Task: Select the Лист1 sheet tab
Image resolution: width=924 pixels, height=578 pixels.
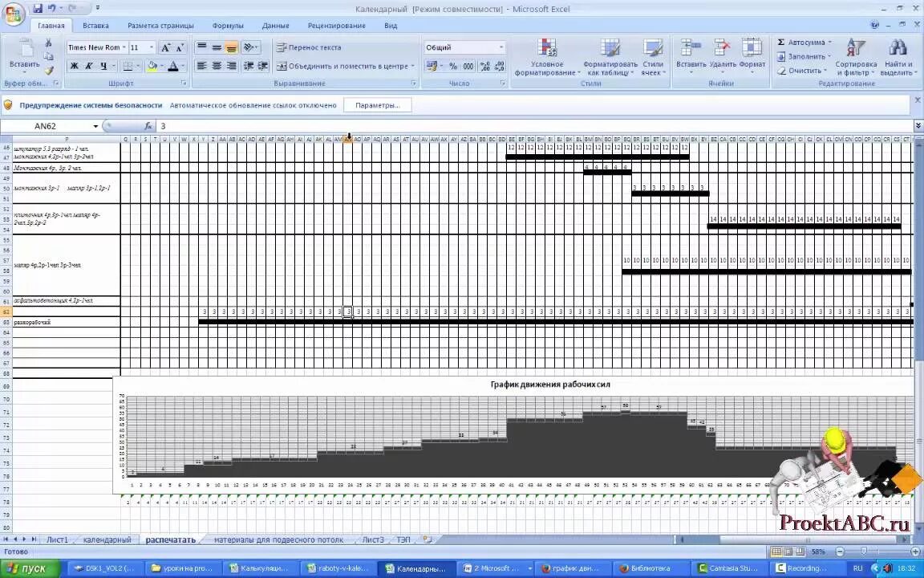Action: pos(57,539)
